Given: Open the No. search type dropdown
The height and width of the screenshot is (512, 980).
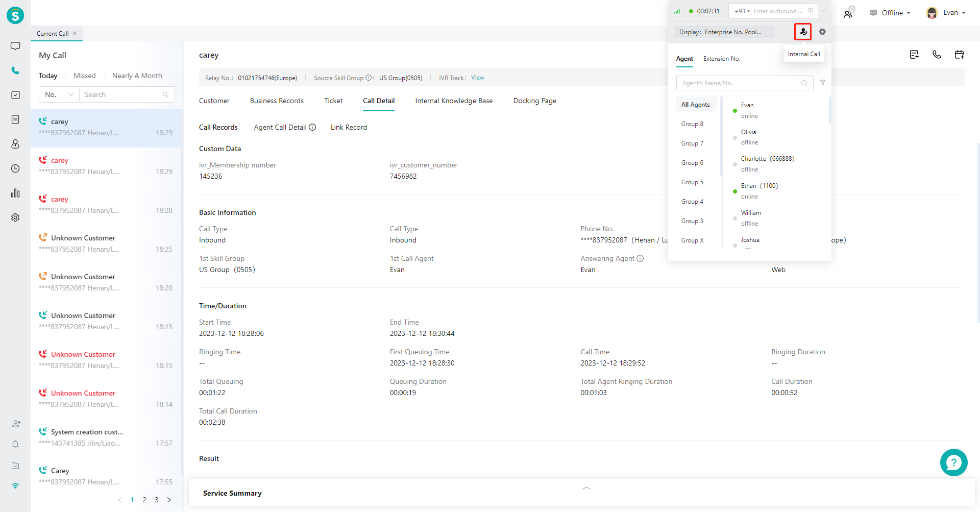Looking at the screenshot, I should click(x=59, y=94).
